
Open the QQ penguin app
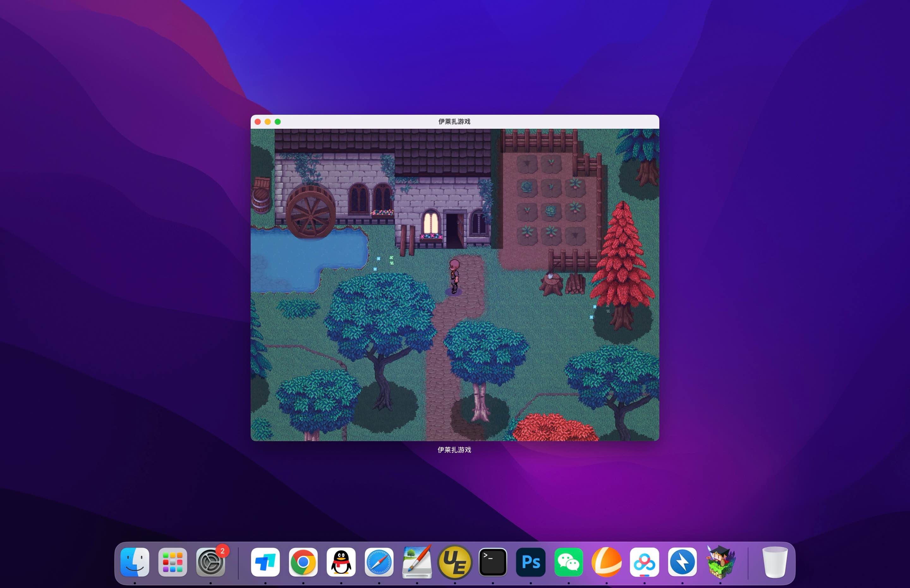(x=341, y=562)
